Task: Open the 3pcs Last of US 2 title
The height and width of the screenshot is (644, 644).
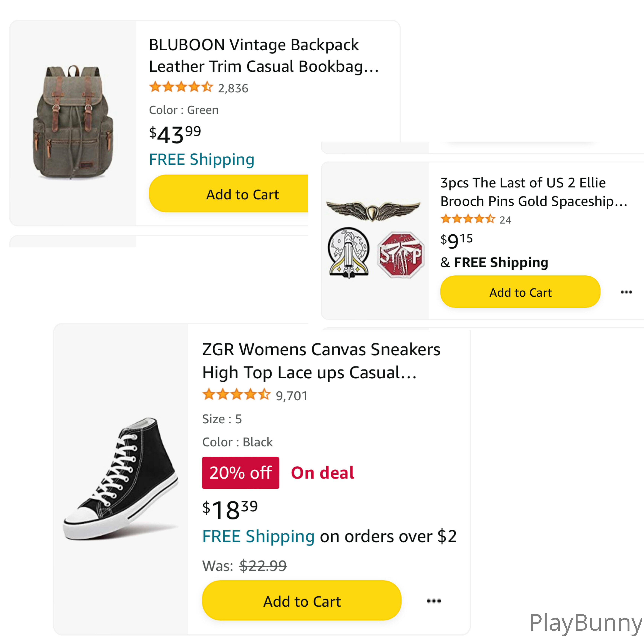Action: pos(533,192)
